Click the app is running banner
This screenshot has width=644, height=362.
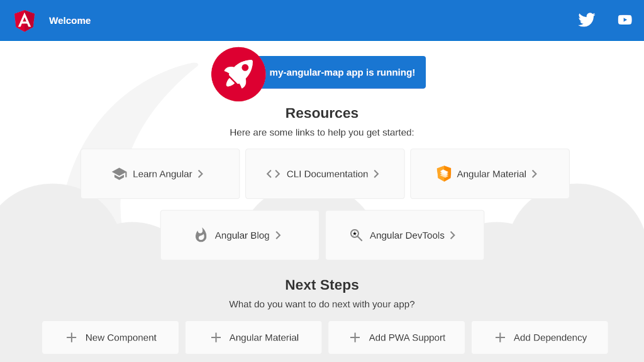[342, 72]
